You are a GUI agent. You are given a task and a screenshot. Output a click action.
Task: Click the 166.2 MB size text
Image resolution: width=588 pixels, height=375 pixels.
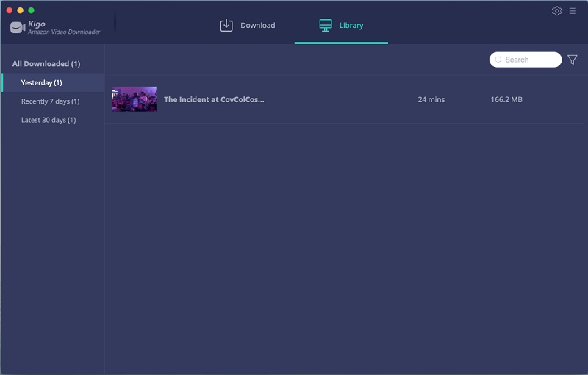[x=506, y=99]
